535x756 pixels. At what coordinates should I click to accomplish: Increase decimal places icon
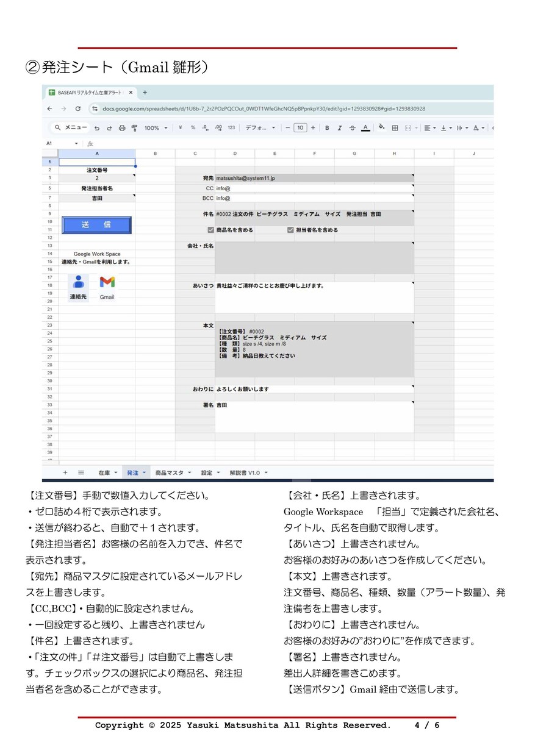218,128
